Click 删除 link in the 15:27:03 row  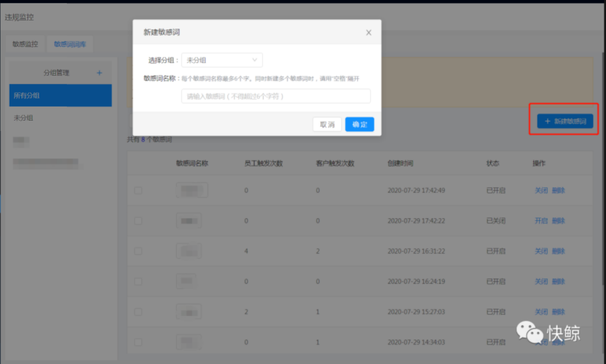point(558,311)
